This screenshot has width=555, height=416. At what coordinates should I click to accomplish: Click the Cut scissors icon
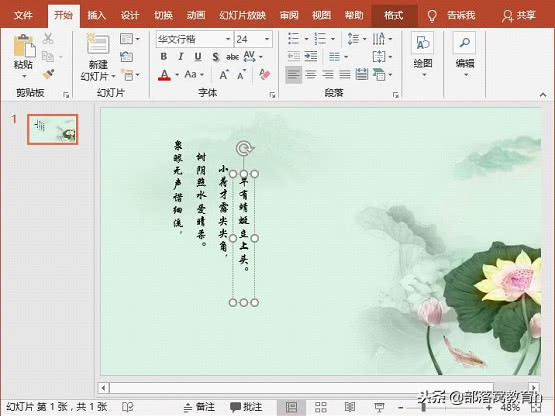[48, 38]
